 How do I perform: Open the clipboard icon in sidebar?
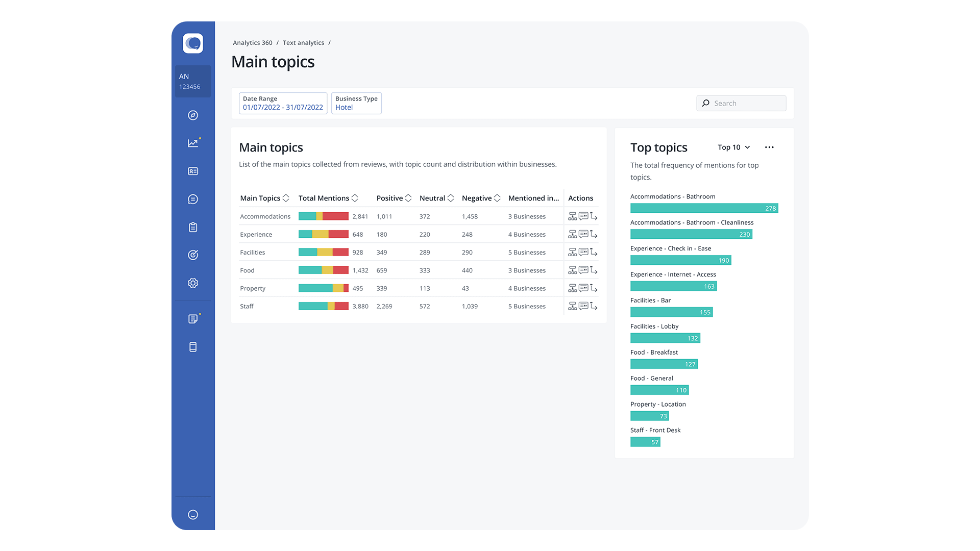tap(193, 228)
